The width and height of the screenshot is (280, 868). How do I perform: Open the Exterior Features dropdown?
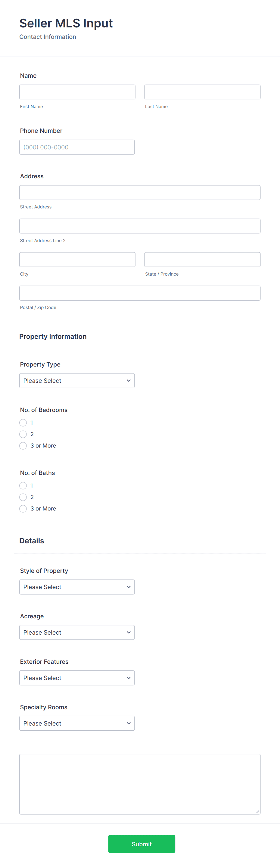[x=77, y=678]
